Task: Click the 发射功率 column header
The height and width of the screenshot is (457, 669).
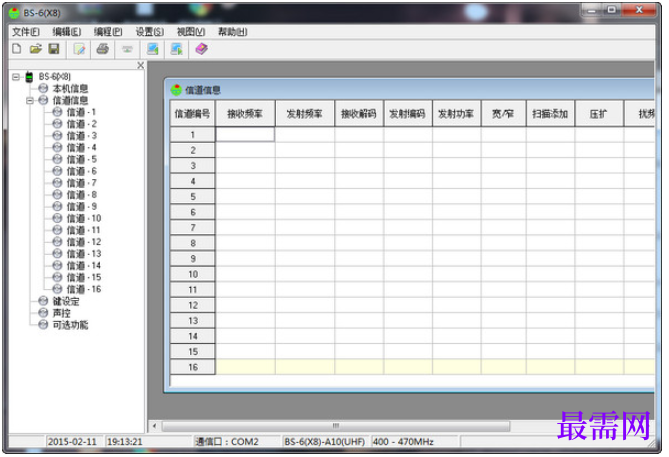Action: 456,114
